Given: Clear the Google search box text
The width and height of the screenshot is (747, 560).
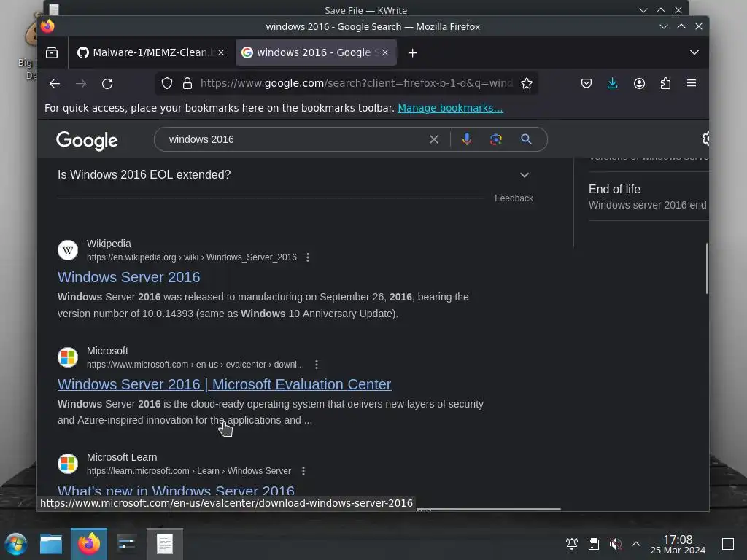Looking at the screenshot, I should click(433, 139).
